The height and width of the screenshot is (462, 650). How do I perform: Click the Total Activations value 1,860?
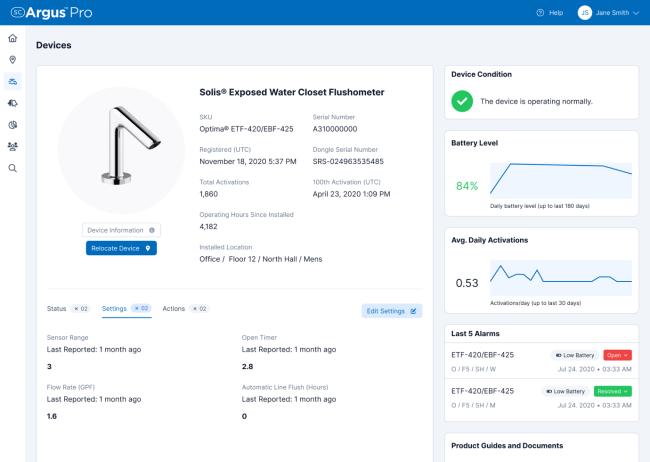tap(209, 194)
